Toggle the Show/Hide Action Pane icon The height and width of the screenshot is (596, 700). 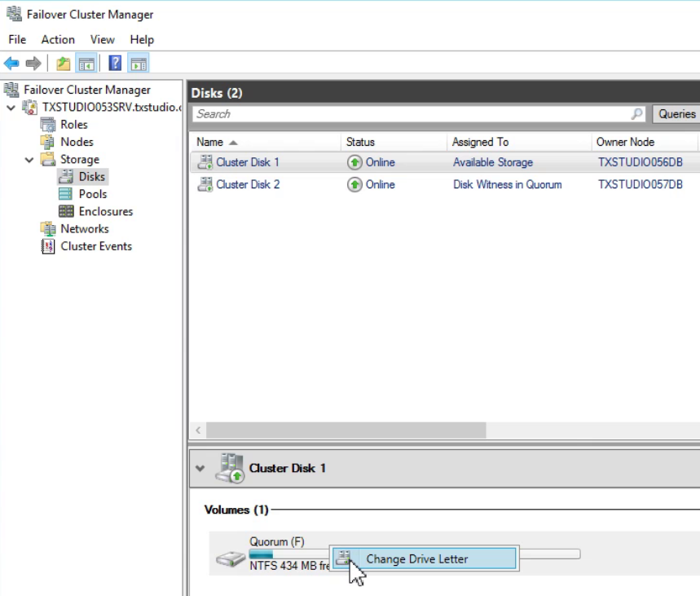point(139,64)
